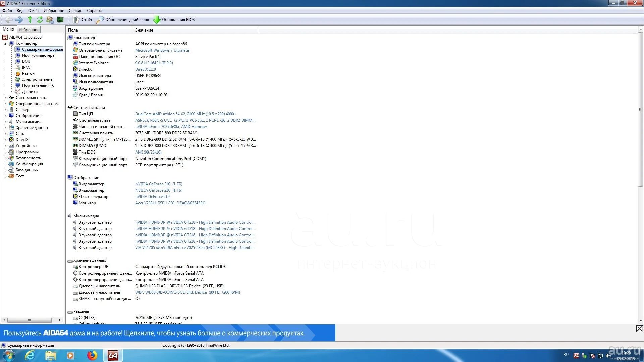Open the Избранное menu in menu bar
The image size is (644, 362).
(x=54, y=11)
